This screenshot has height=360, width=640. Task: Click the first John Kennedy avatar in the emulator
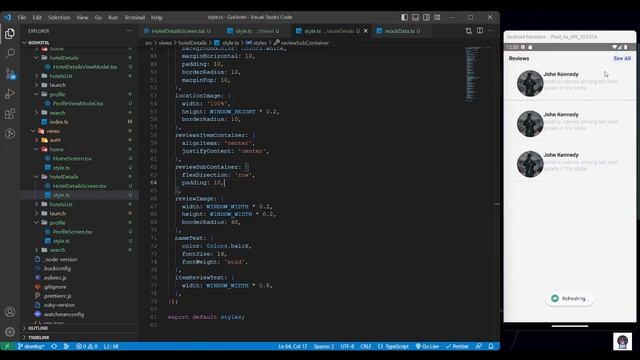(530, 83)
